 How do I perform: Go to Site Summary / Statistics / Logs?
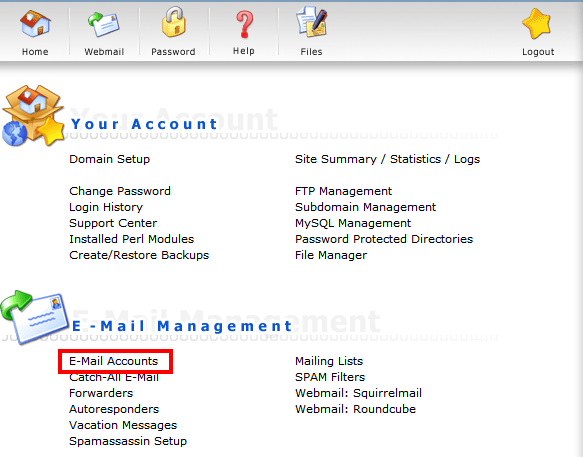(387, 159)
